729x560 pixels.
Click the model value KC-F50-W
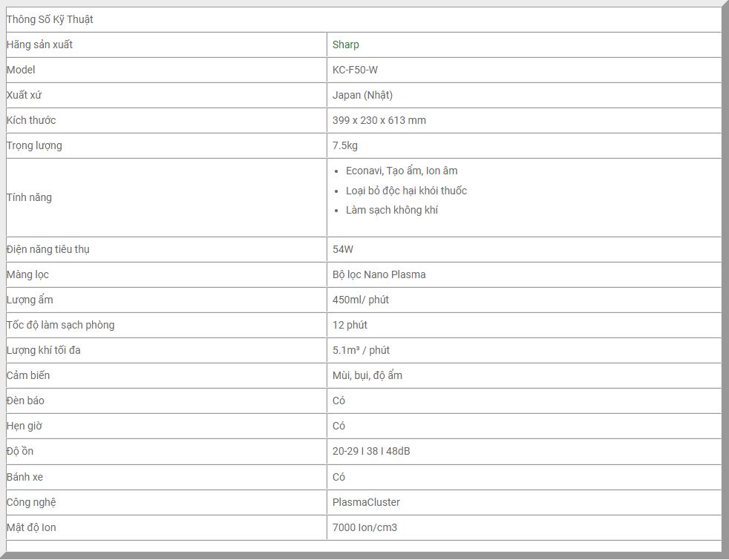[355, 70]
